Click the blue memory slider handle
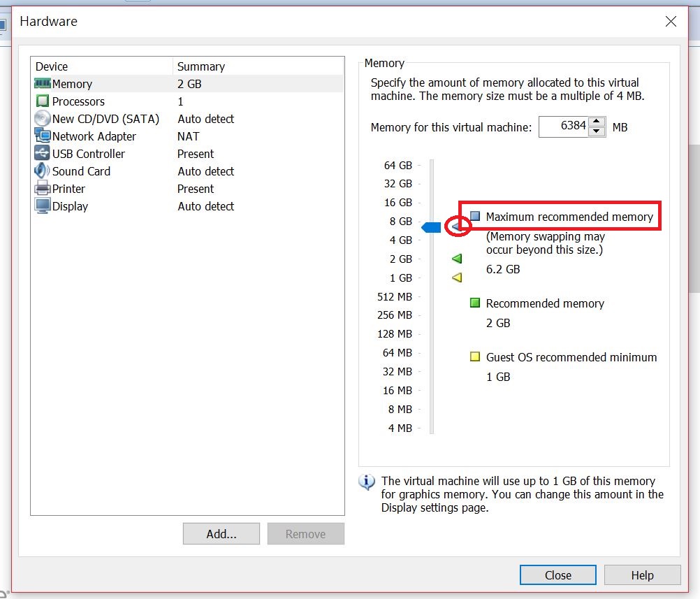Screen dimensions: 700x599 (431, 227)
